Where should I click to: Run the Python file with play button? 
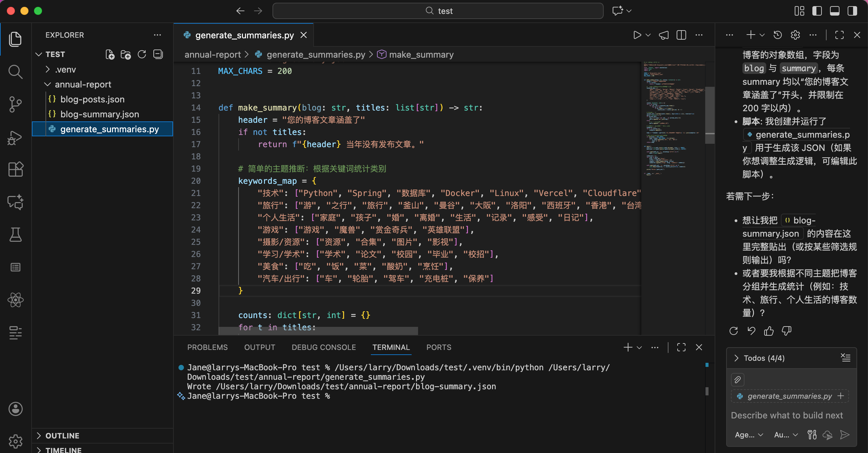(x=637, y=35)
